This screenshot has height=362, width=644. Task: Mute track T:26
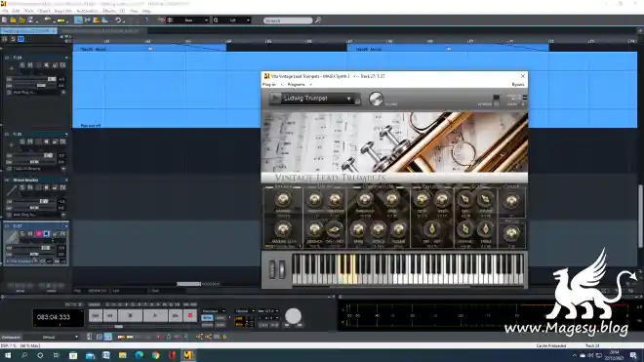30,141
